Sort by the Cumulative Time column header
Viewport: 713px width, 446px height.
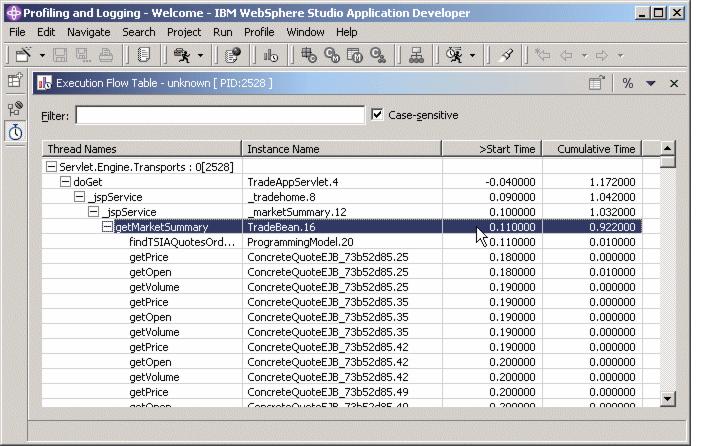[x=592, y=149]
